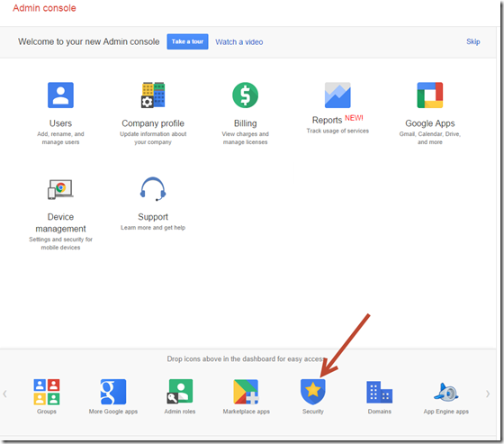The height and width of the screenshot is (444, 504).
Task: Click the Google Apps label
Action: (x=430, y=123)
